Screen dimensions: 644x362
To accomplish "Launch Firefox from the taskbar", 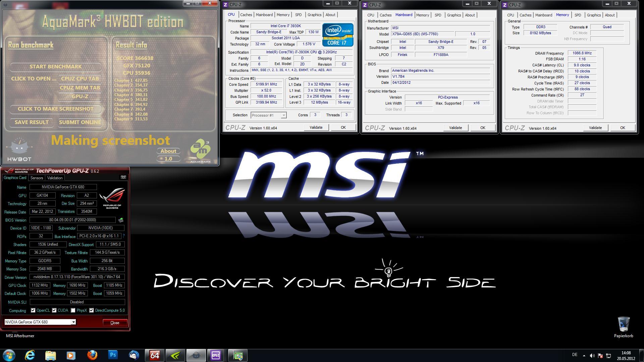I will (x=92, y=355).
